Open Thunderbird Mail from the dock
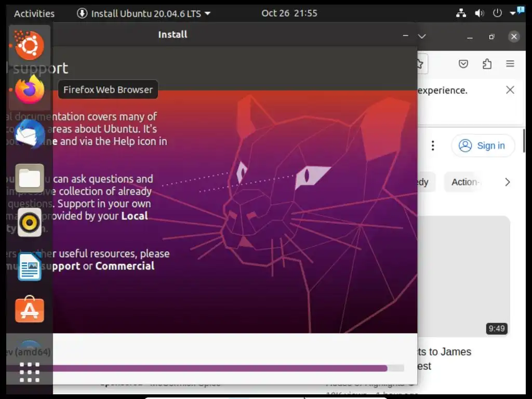Screen dimensions: 532x399 coord(29,134)
